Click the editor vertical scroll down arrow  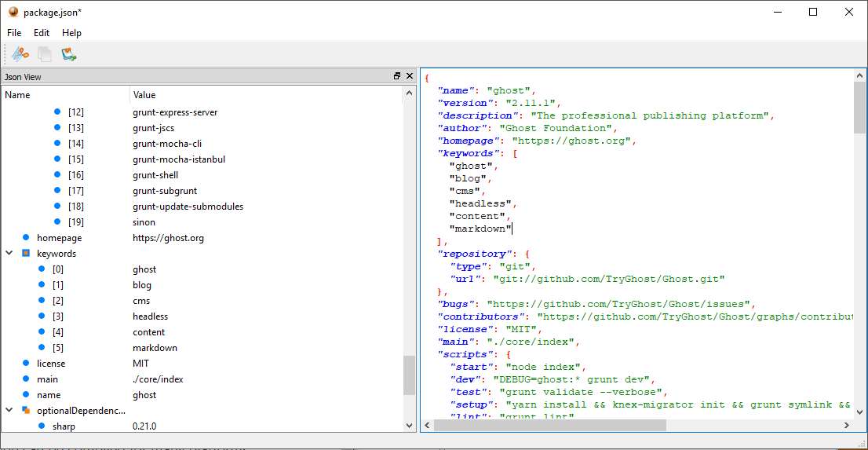coord(859,412)
